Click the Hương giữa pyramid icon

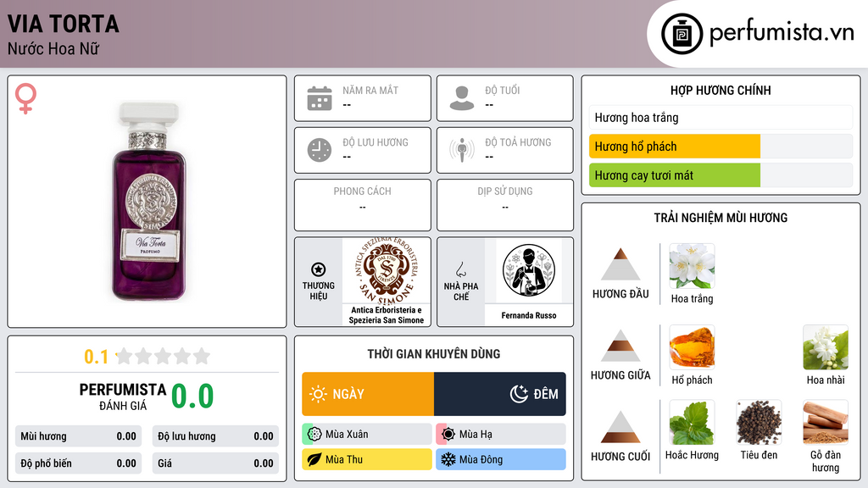point(620,346)
